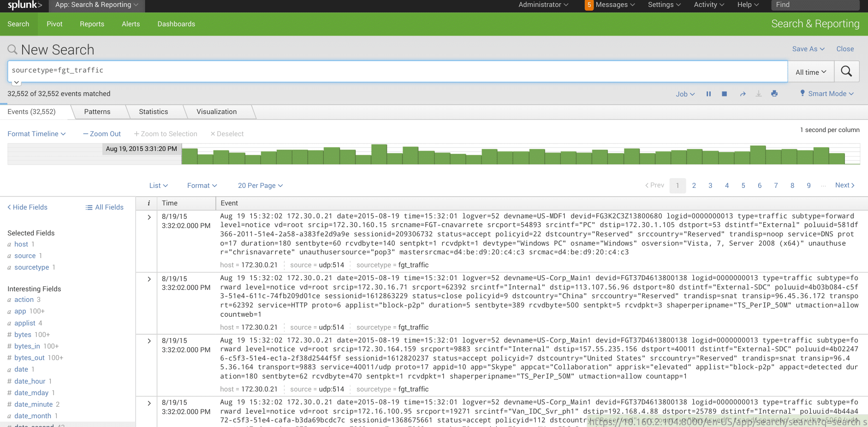Expand the first event row details
Viewport: 868px width, 427px height.
149,217
